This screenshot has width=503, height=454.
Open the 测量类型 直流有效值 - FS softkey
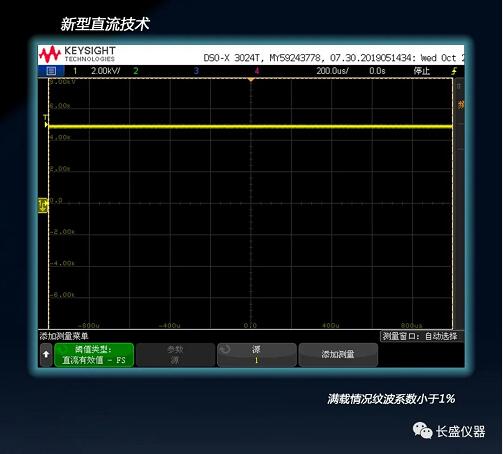click(x=94, y=355)
